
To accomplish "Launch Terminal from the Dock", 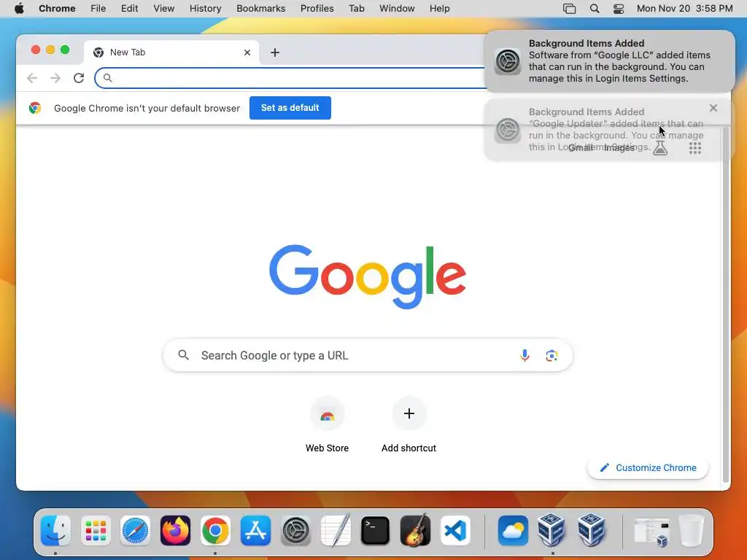I will (376, 530).
